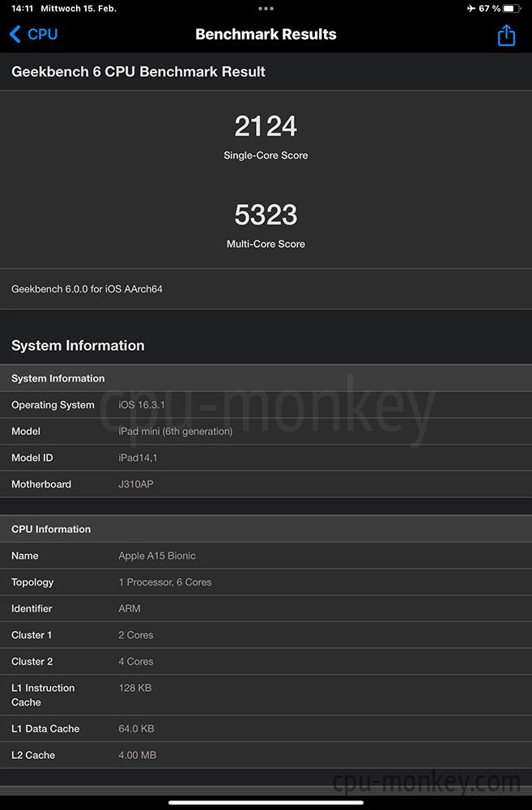Select the 128 KB L1 instruction cache value
Screen dimensions: 532x810
(x=134, y=688)
